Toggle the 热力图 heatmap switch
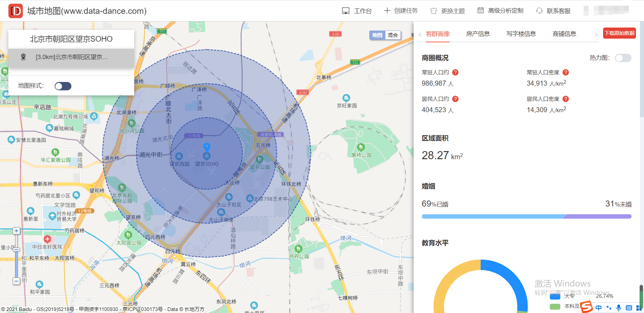Image resolution: width=644 pixels, height=313 pixels. pos(623,58)
